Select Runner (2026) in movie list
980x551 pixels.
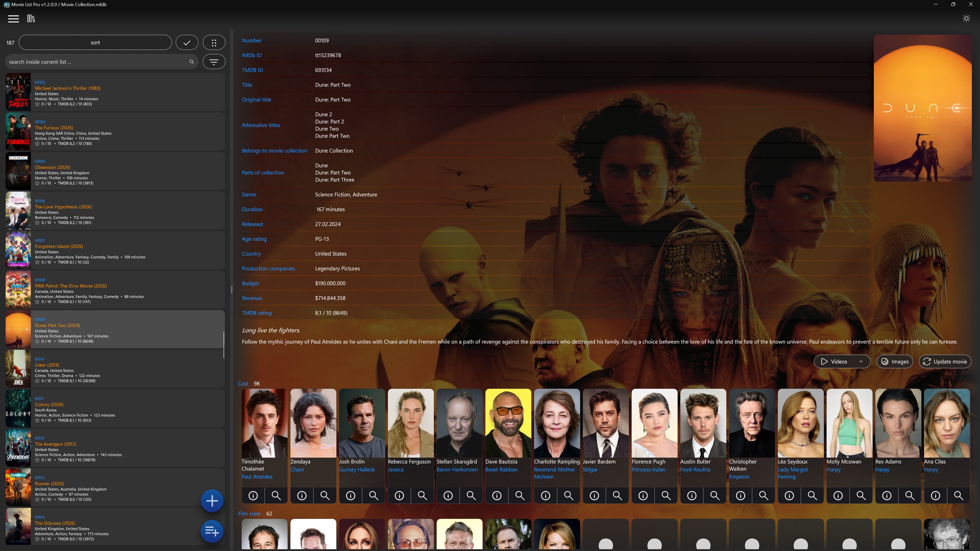(115, 487)
